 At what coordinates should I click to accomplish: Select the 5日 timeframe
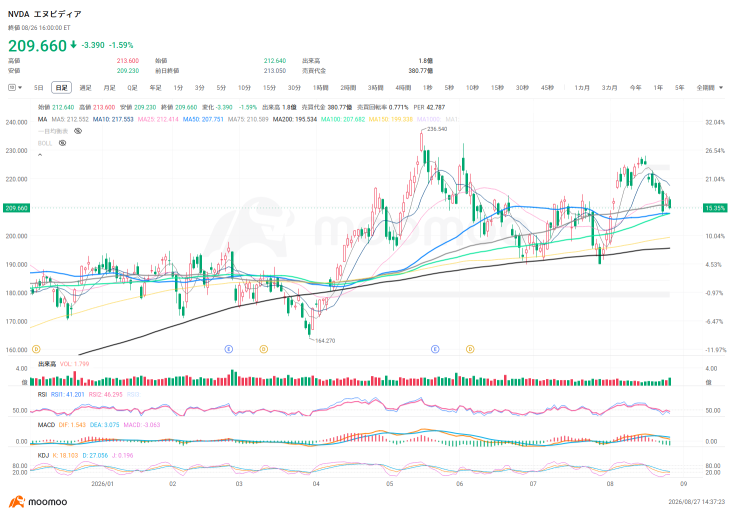click(x=39, y=87)
